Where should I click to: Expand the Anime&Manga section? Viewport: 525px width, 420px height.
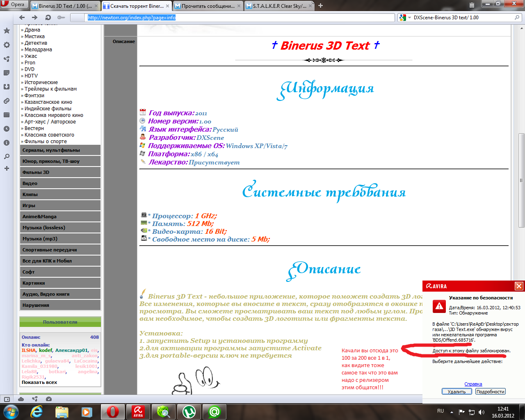(x=60, y=217)
